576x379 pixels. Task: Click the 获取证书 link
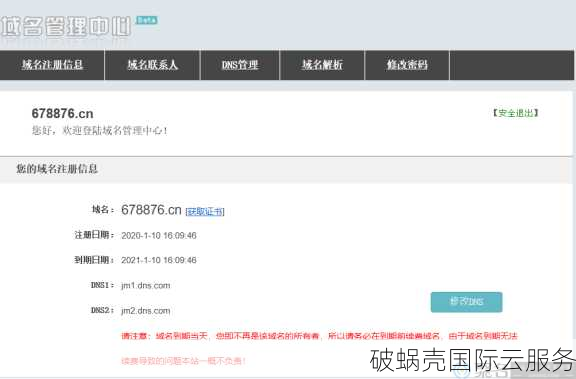click(205, 212)
